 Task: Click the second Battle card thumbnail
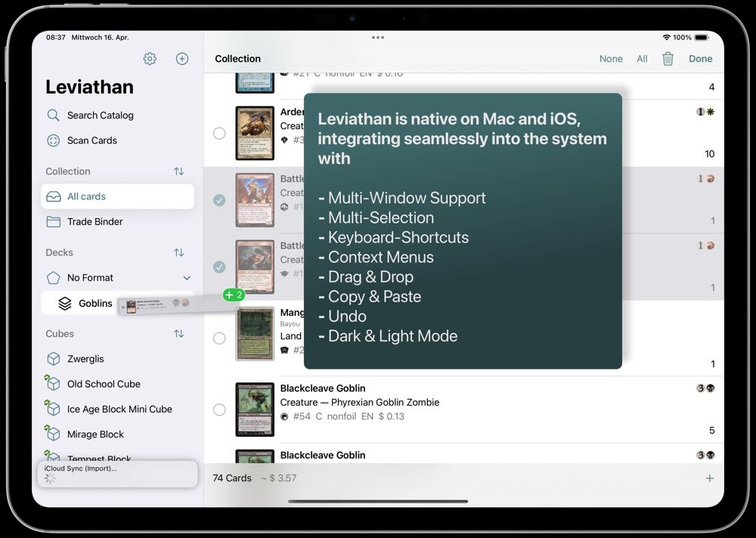point(255,267)
